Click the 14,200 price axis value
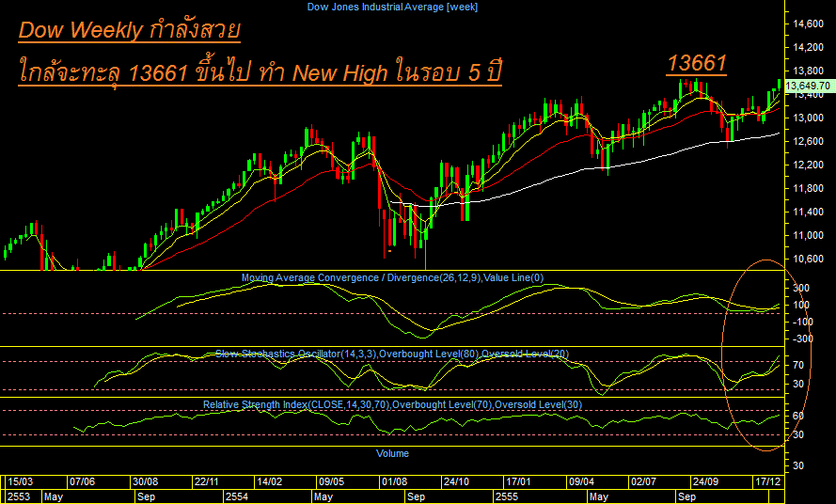 809,47
